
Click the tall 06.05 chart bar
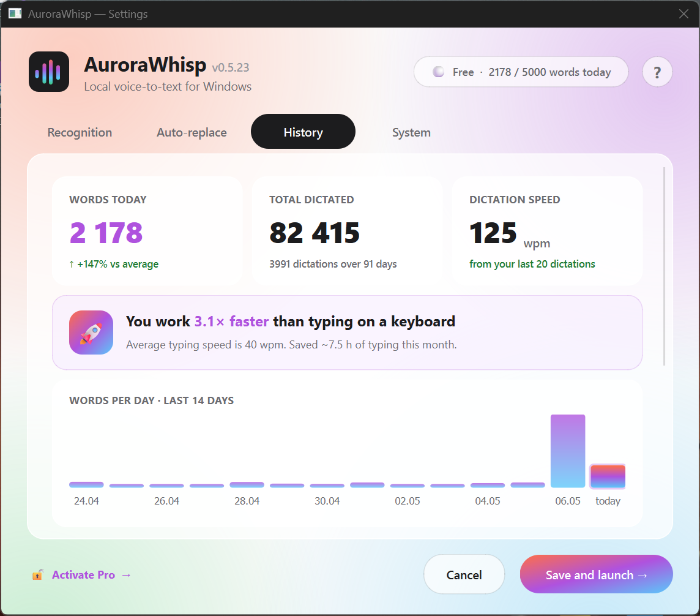point(568,451)
